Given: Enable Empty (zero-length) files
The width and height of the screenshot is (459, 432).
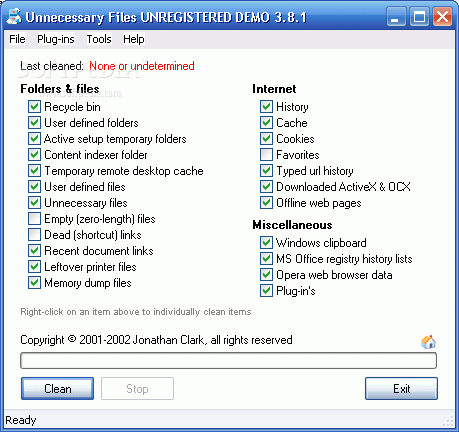Looking at the screenshot, I should pyautogui.click(x=34, y=219).
